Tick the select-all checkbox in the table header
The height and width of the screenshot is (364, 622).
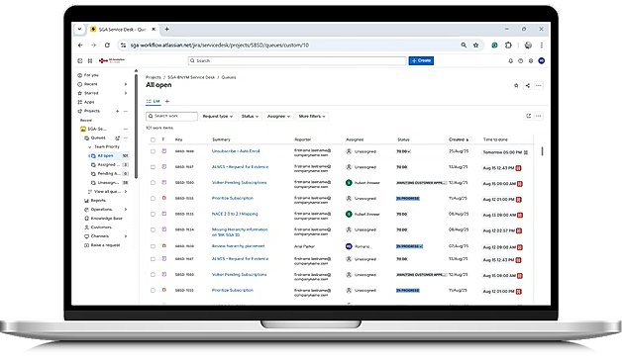[x=153, y=139]
